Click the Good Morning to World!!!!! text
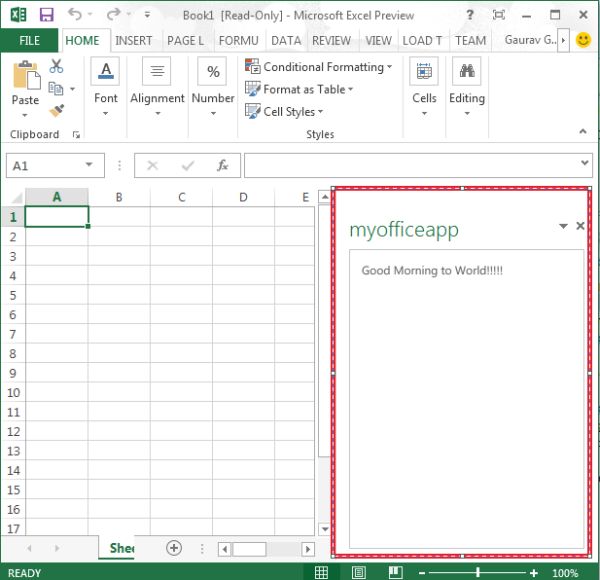600x580 pixels. coord(432,270)
